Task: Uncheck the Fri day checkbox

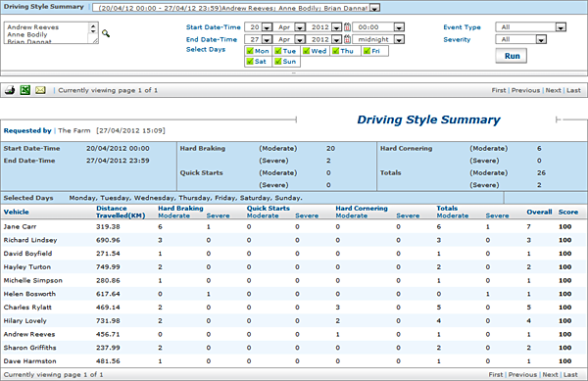Action: 367,51
